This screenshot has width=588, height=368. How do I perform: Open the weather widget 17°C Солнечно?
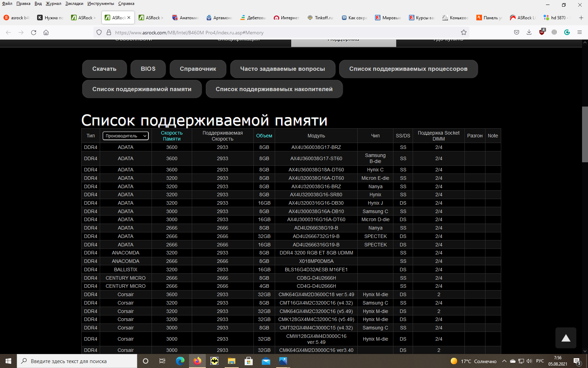pyautogui.click(x=474, y=361)
